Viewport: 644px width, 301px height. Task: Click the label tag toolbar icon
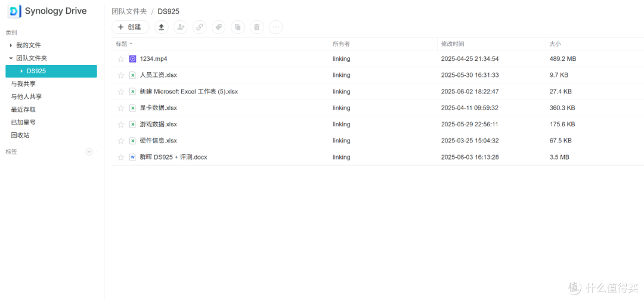pos(218,27)
